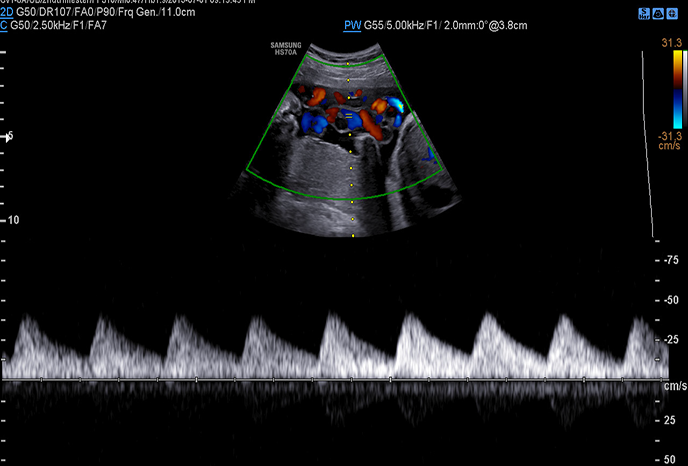Click the PW sample gate in the image
Image resolution: width=688 pixels, height=466 pixels.
click(346, 117)
